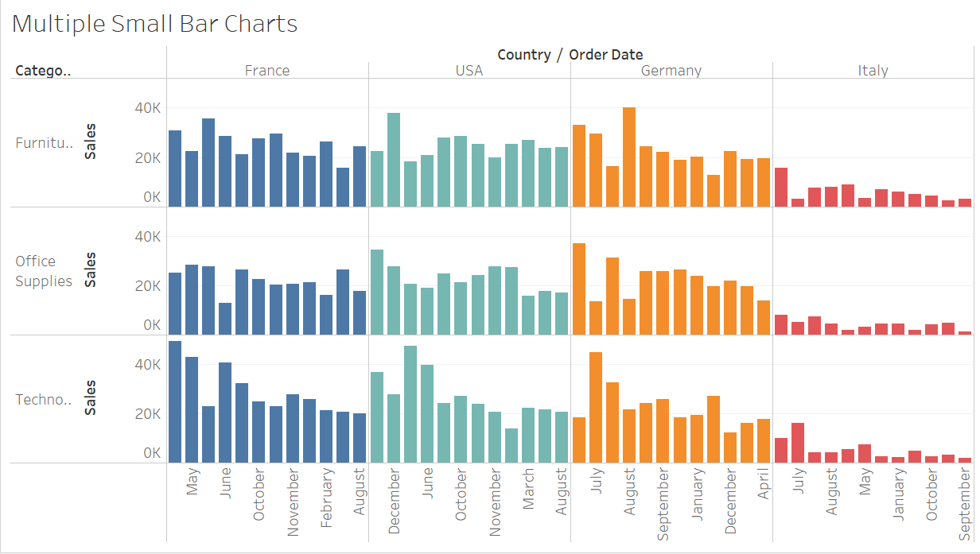
Task: Click the chart title Multiple Small Bar Charts
Action: coord(155,24)
